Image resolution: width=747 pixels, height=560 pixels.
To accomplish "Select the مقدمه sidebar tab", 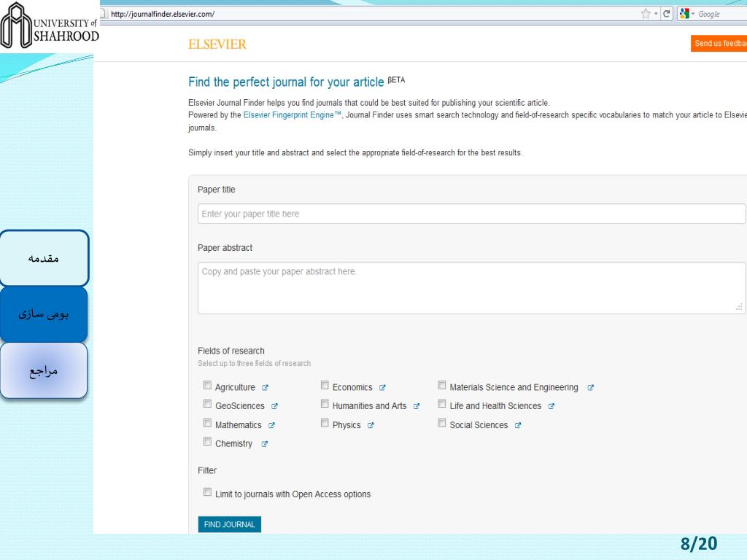I will click(44, 258).
